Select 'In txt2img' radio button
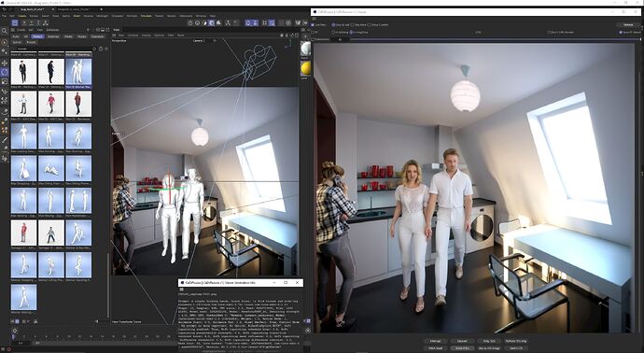 (x=333, y=32)
